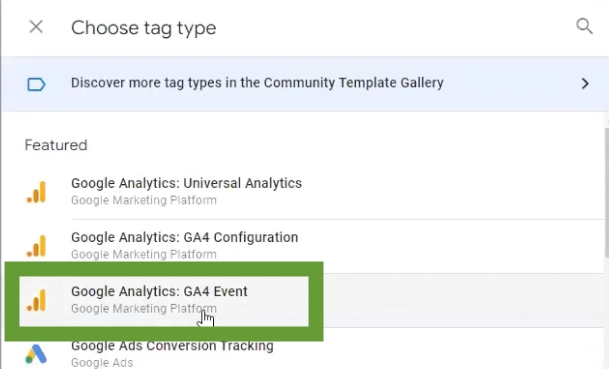The height and width of the screenshot is (369, 609).
Task: Choose Google Analytics: GA4 Configuration tag title
Action: point(184,237)
